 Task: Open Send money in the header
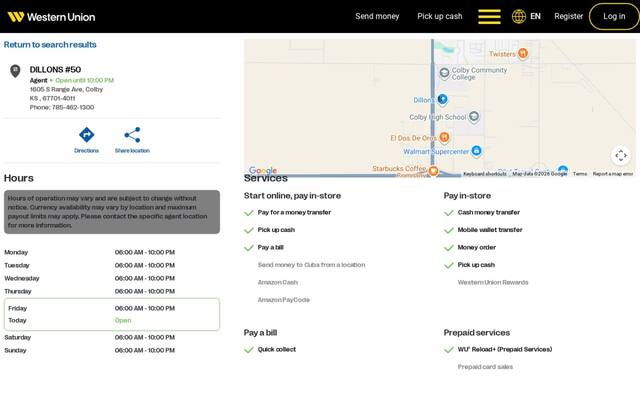coord(377,16)
